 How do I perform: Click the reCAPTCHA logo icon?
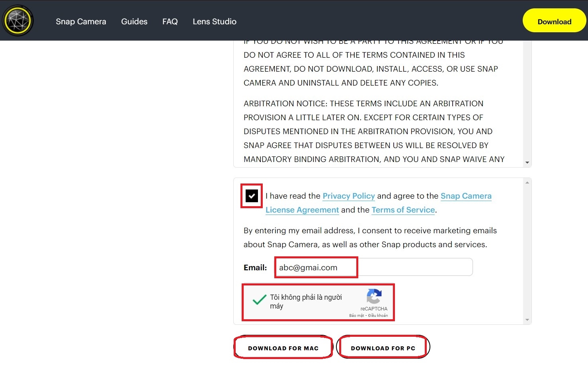coord(374,297)
